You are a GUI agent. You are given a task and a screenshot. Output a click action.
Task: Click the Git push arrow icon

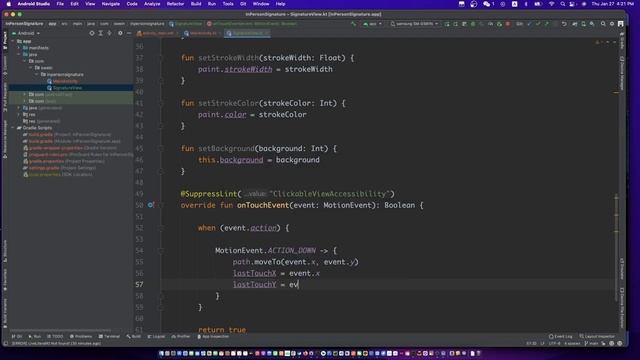tap(547, 24)
